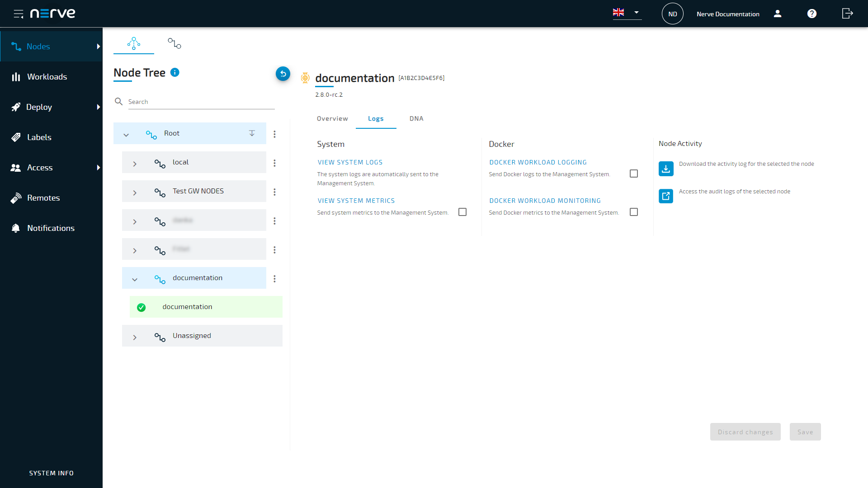Click VIEW SYSTEM METRICS link
This screenshot has width=868, height=488.
(x=356, y=200)
